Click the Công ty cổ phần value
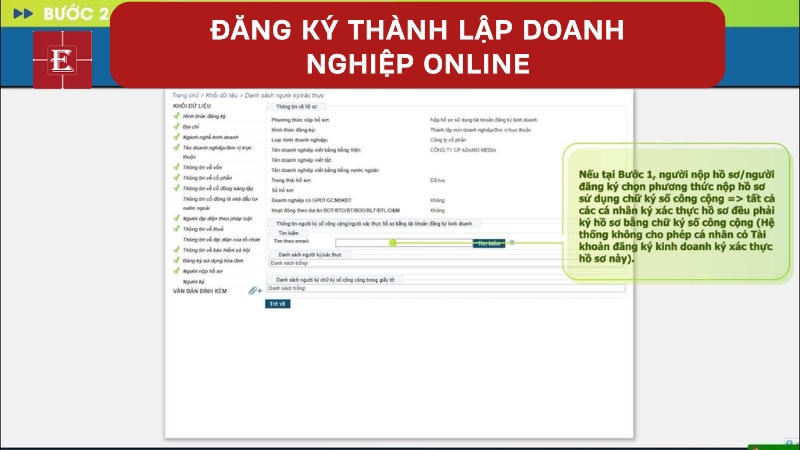This screenshot has height=450, width=800. click(x=447, y=140)
